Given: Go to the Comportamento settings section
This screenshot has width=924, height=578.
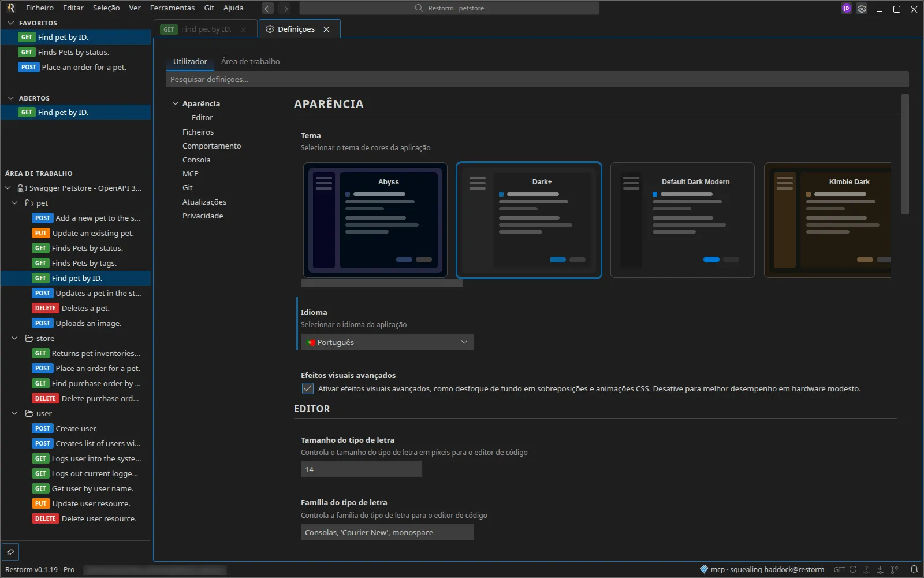Looking at the screenshot, I should 212,146.
